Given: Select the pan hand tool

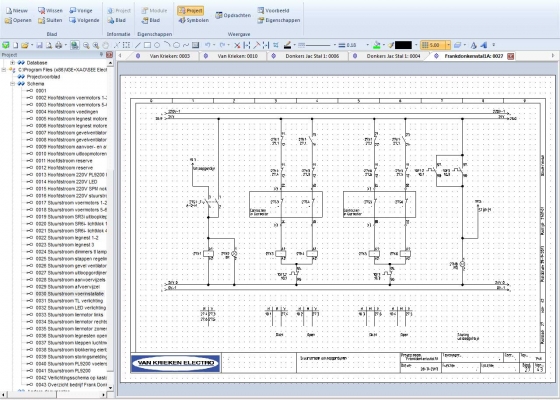Looking at the screenshot, I should tap(105, 45).
